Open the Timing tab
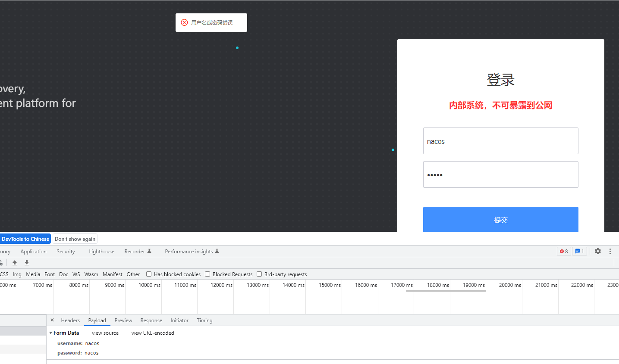619x364 pixels. tap(204, 320)
